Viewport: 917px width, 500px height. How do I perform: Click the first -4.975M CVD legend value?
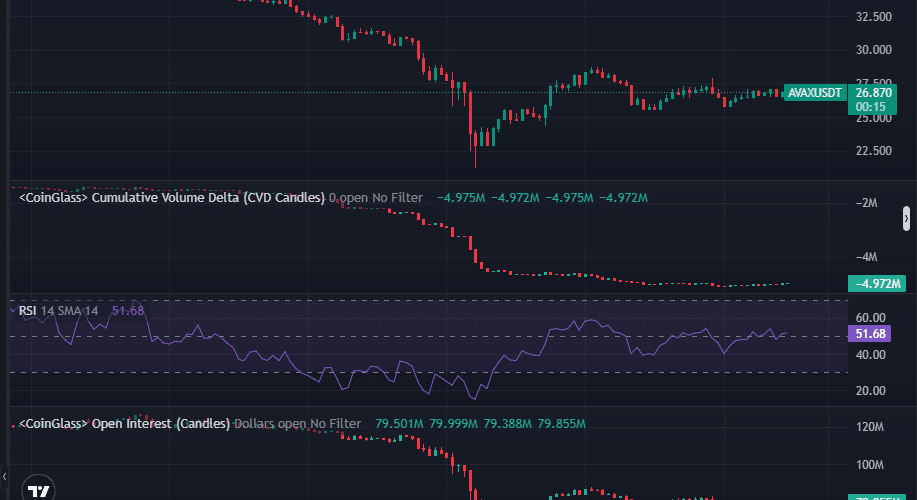coord(461,198)
